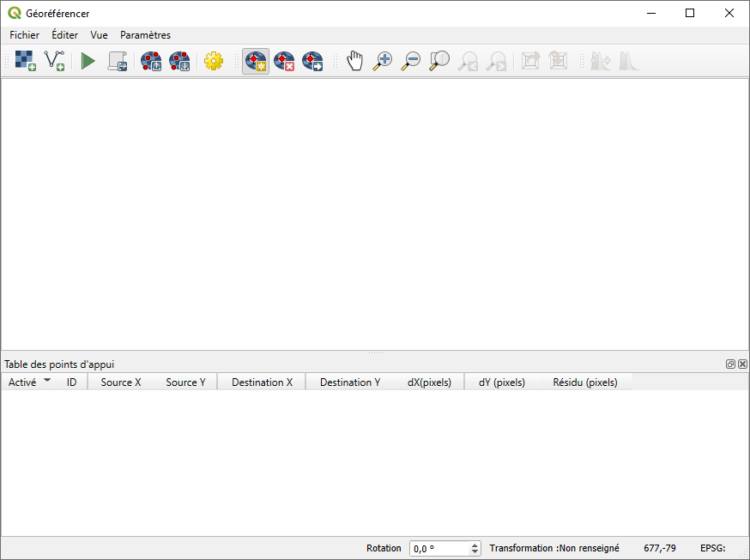Close the Table des points d'appui panel
The image size is (750, 560).
pyautogui.click(x=742, y=364)
